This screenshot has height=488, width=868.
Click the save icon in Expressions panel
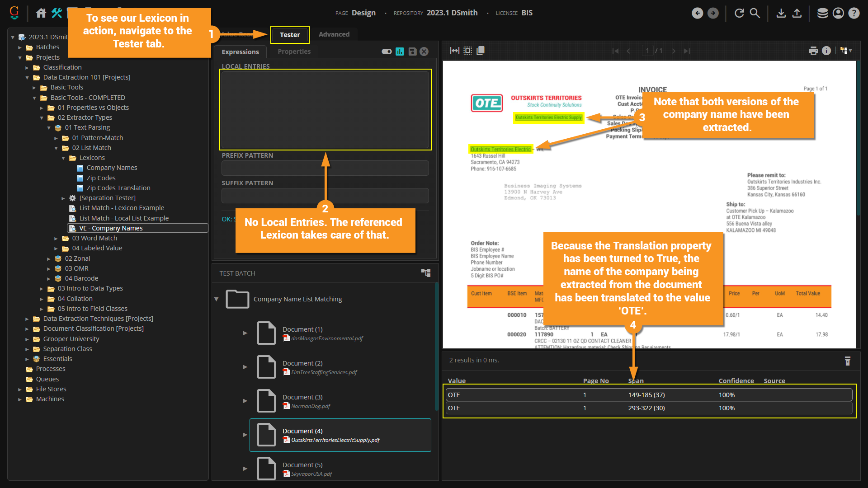pos(412,52)
